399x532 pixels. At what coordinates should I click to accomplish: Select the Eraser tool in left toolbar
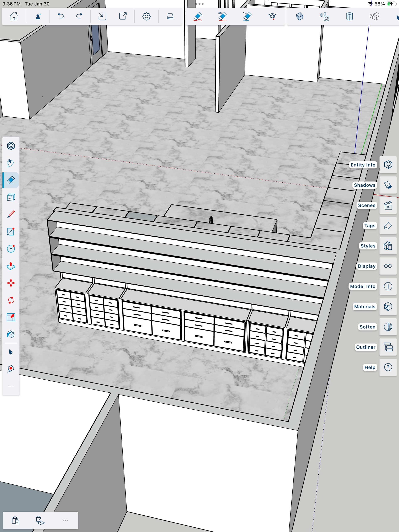[11, 180]
